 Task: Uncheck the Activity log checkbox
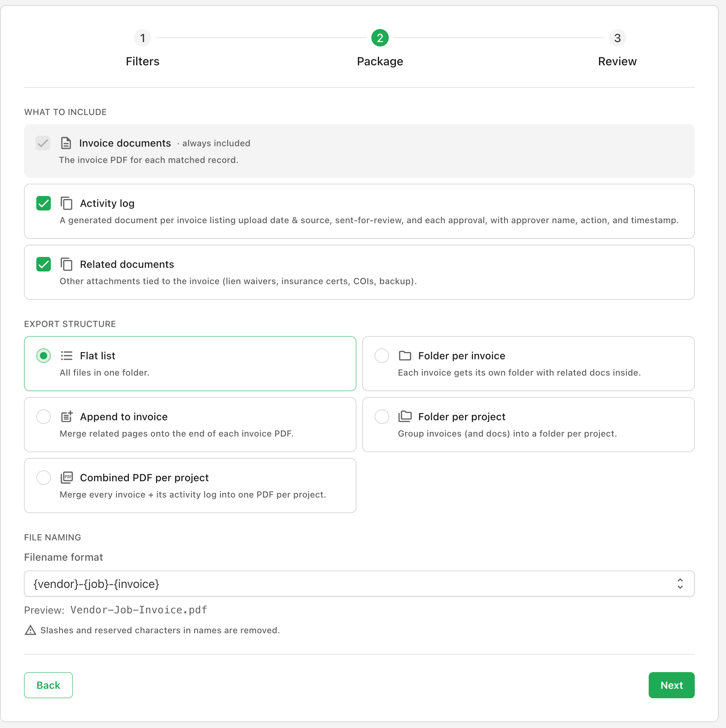pyautogui.click(x=43, y=204)
